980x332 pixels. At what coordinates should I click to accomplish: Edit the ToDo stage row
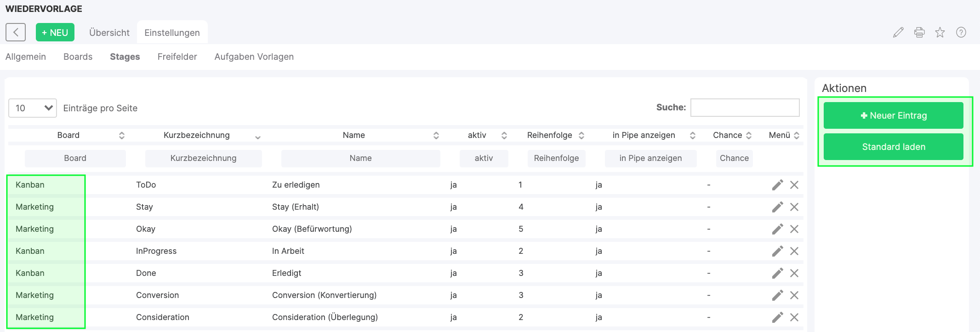[x=777, y=185]
